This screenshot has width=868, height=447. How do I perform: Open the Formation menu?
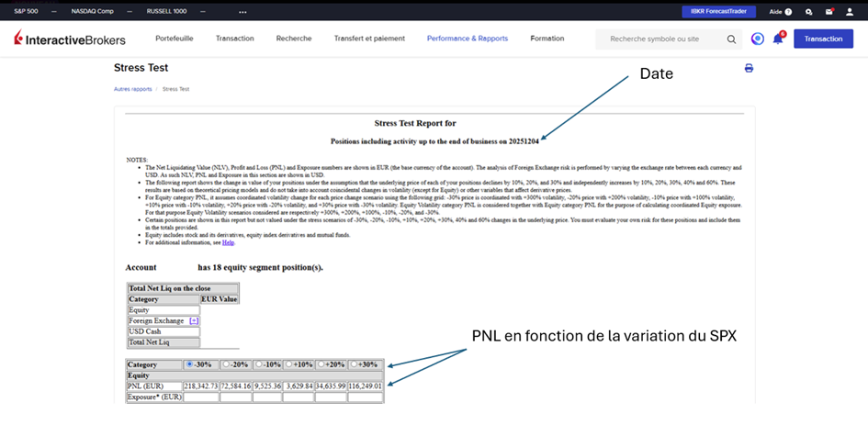click(x=547, y=39)
